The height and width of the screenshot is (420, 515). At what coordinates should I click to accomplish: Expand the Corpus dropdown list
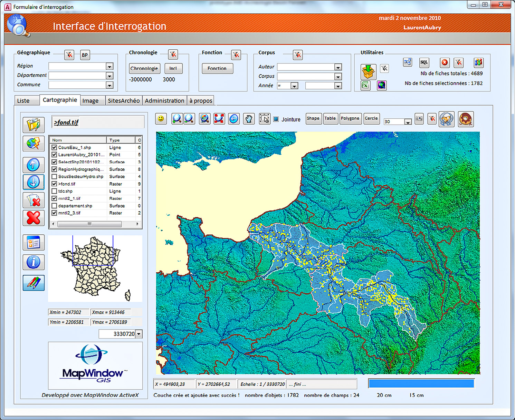click(338, 77)
